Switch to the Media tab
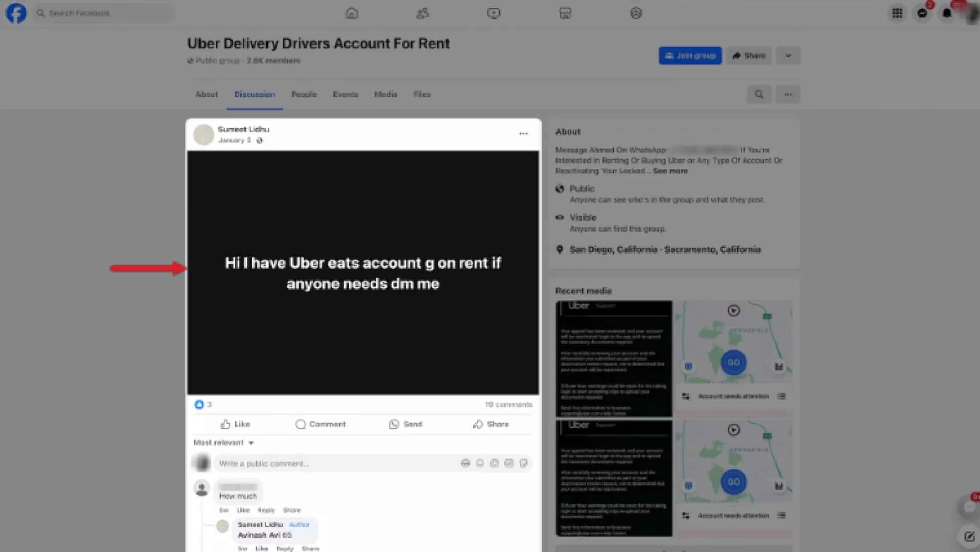The height and width of the screenshot is (552, 980). [x=386, y=94]
